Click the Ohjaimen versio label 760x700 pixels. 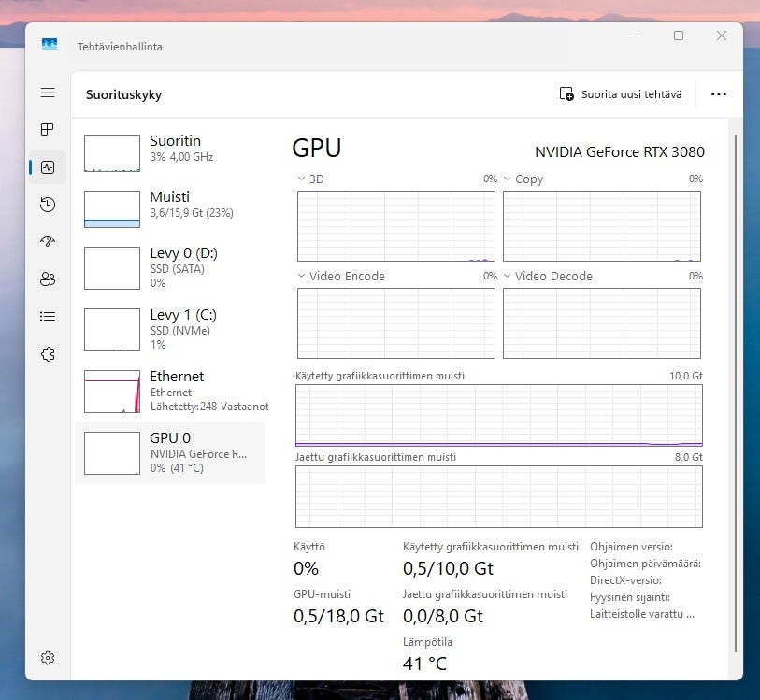(x=631, y=547)
